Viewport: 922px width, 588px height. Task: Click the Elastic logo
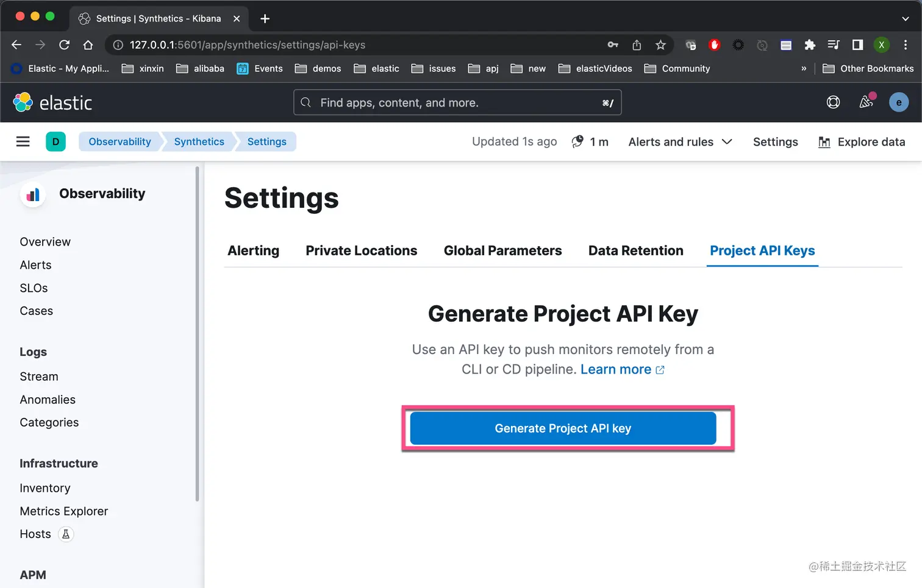[x=52, y=102]
